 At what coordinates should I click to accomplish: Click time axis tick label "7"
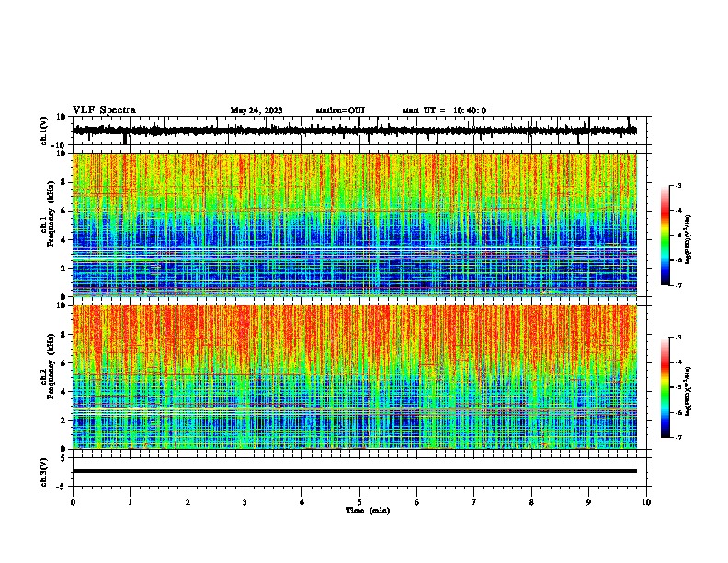click(x=474, y=502)
